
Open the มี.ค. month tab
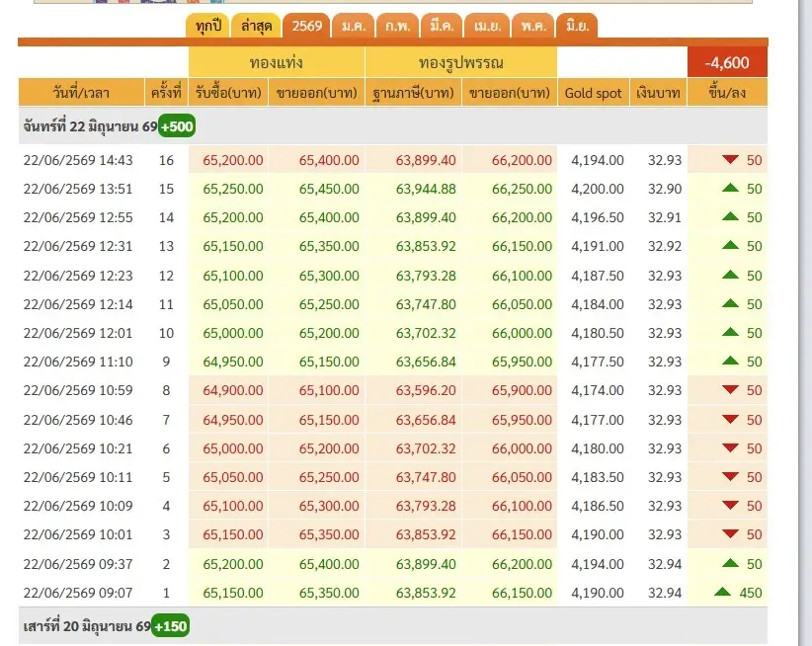tap(442, 26)
